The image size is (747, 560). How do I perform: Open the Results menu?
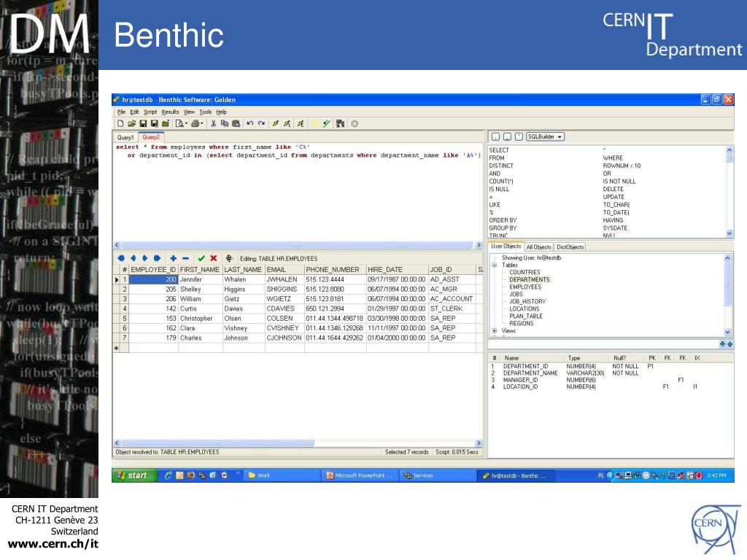tap(170, 112)
